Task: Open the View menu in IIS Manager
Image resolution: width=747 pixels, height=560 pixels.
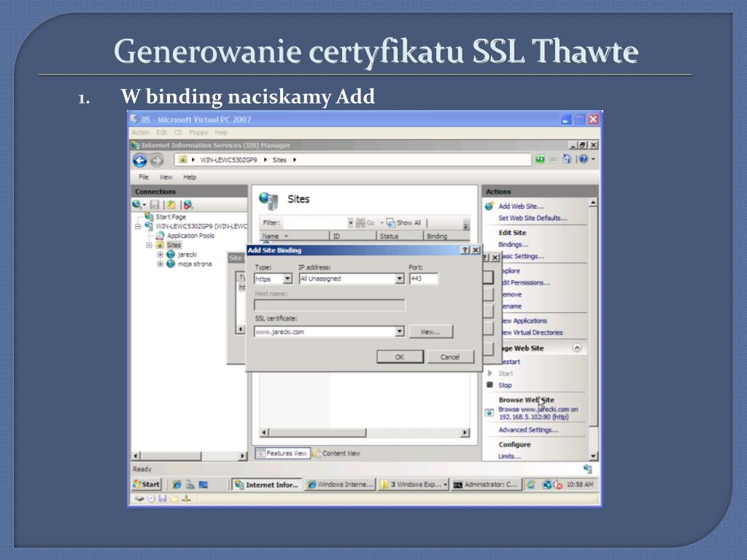Action: pyautogui.click(x=166, y=176)
